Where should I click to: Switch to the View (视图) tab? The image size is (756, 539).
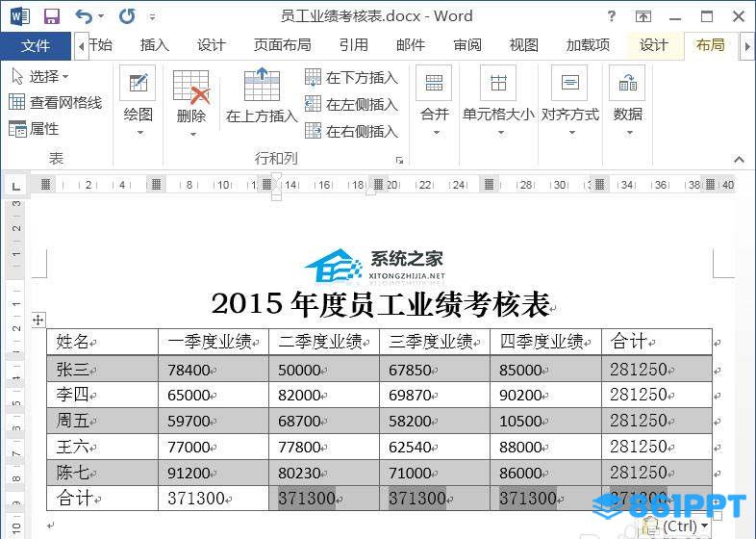pyautogui.click(x=523, y=45)
